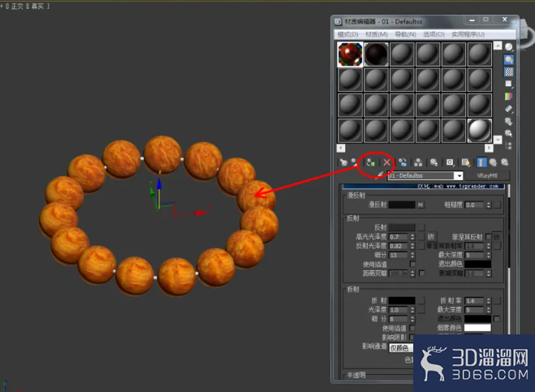Click Sample Type sphere icon
Screen dimensions: 535x392
(509, 47)
